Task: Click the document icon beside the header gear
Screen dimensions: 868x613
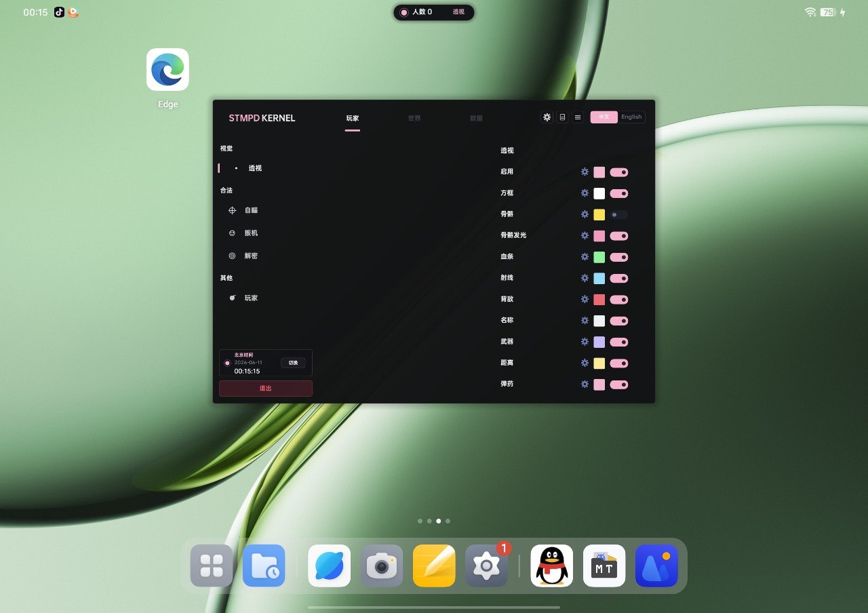Action: (562, 117)
